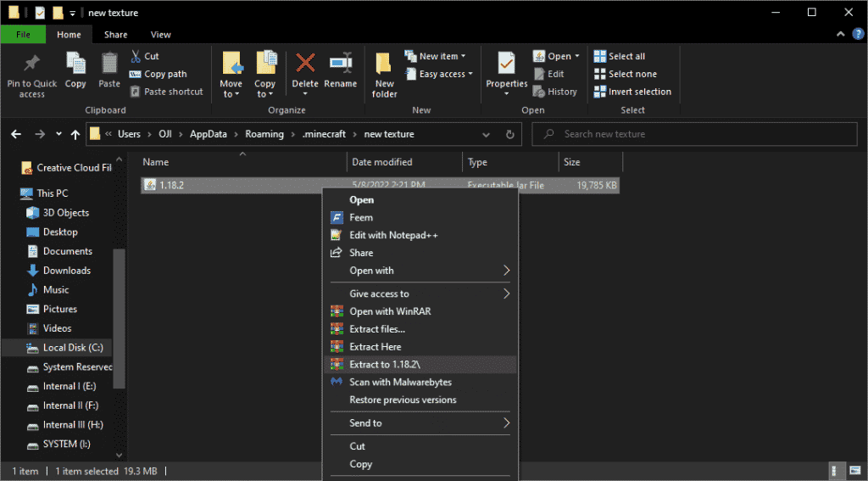
Task: Choose Copy in the context menu
Action: 420,464
